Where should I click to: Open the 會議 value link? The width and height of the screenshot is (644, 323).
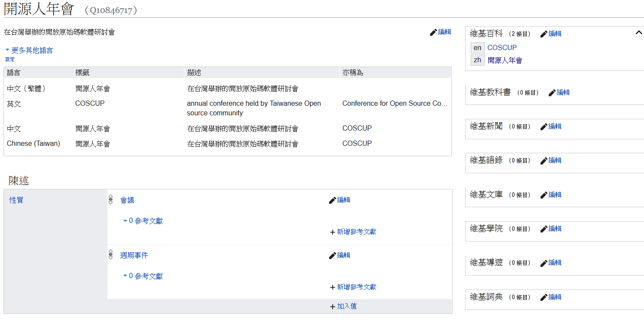(127, 200)
